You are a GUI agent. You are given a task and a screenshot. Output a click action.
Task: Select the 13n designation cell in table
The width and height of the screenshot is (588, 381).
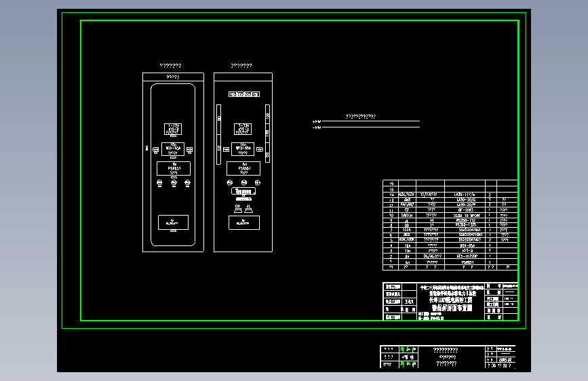(x=407, y=251)
